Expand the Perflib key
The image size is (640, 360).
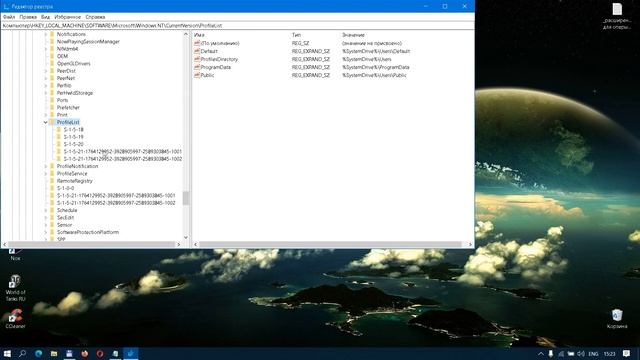(45, 86)
